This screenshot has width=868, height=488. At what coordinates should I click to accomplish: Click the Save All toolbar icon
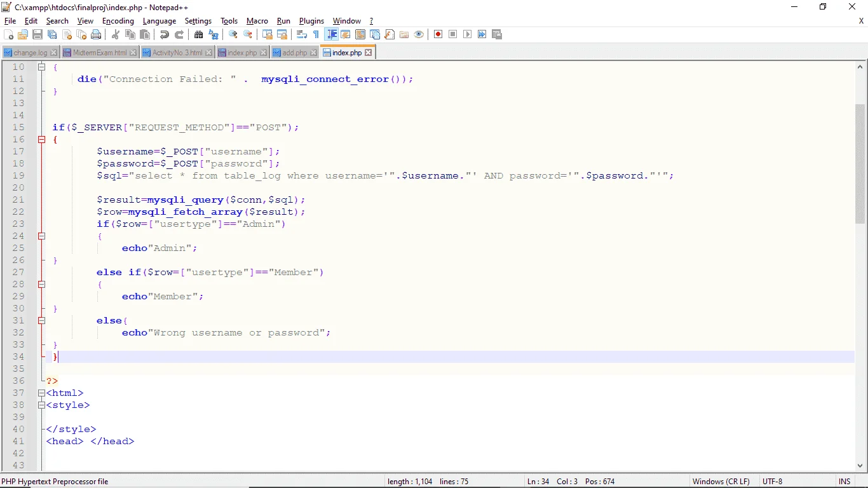pyautogui.click(x=52, y=34)
